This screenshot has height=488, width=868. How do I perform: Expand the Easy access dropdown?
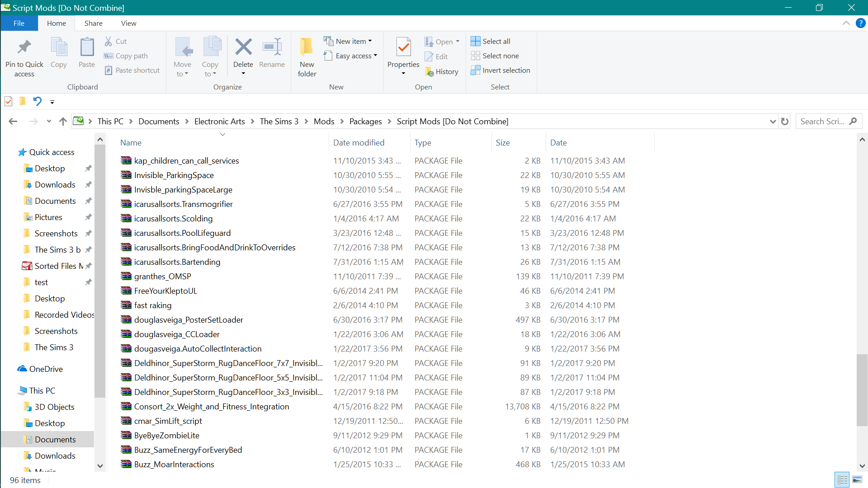coord(350,56)
